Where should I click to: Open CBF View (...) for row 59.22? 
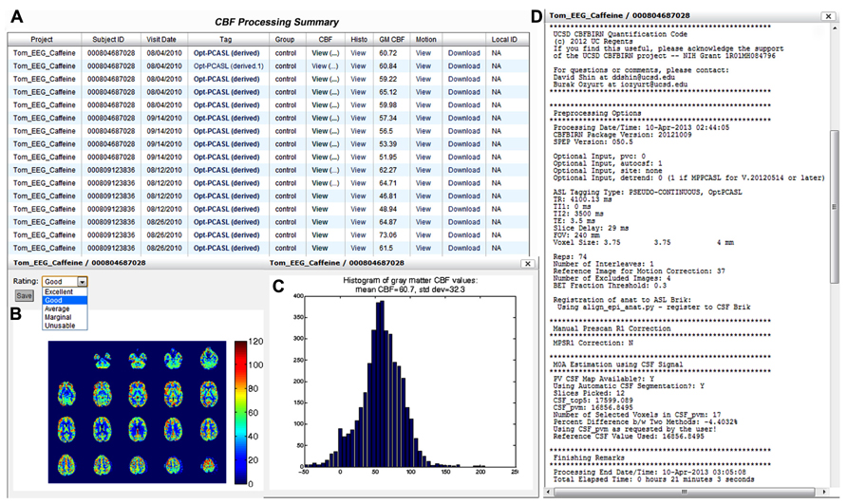325,79
